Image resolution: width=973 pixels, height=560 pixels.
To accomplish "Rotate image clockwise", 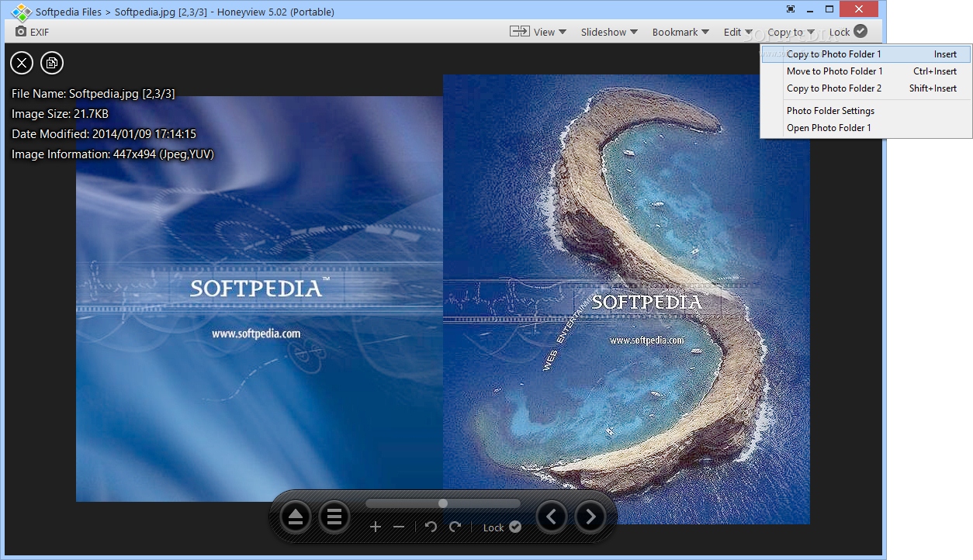I will tap(455, 527).
